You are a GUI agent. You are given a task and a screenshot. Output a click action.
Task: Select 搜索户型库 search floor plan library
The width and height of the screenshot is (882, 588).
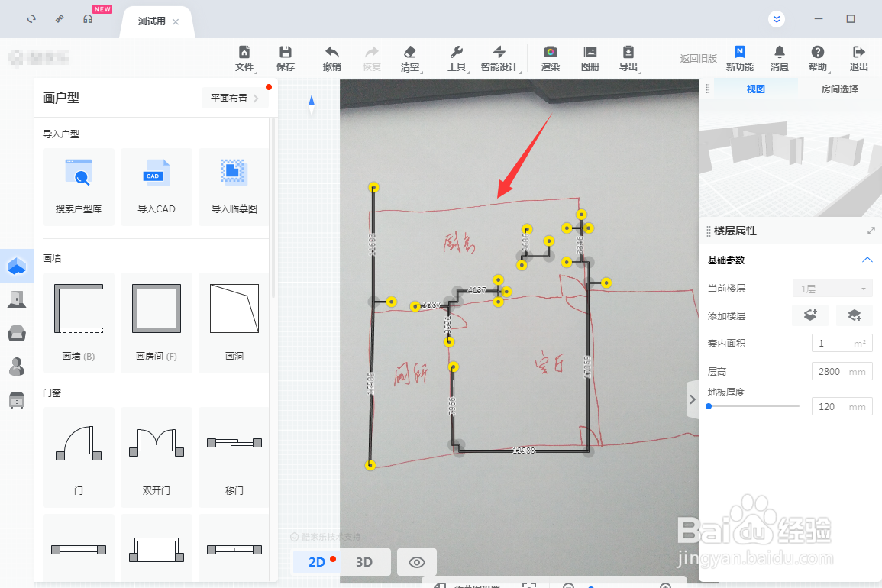click(x=79, y=187)
